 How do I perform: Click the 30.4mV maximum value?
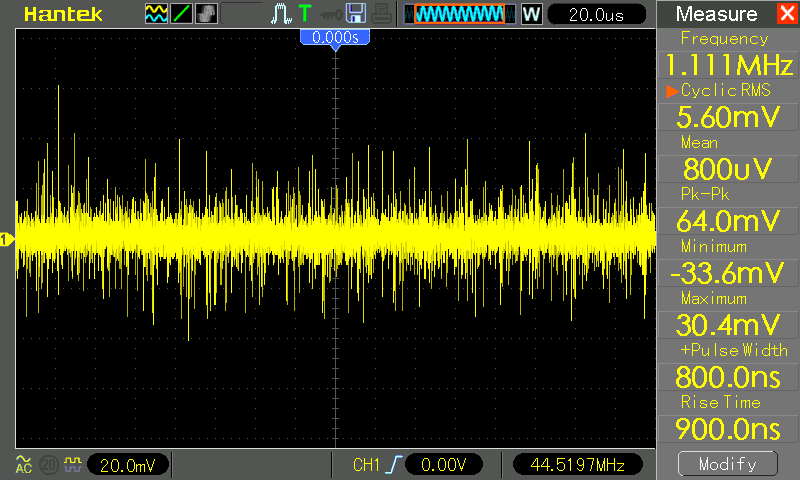point(729,325)
